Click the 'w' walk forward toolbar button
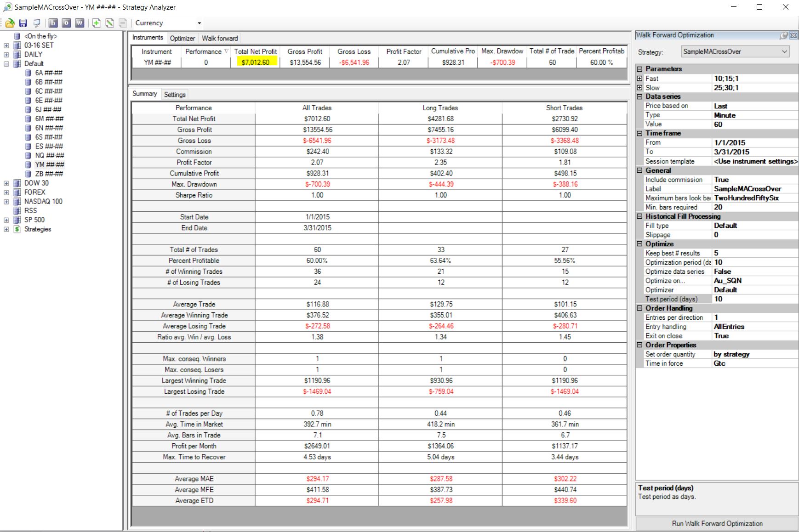The height and width of the screenshot is (532, 799). coord(80,23)
